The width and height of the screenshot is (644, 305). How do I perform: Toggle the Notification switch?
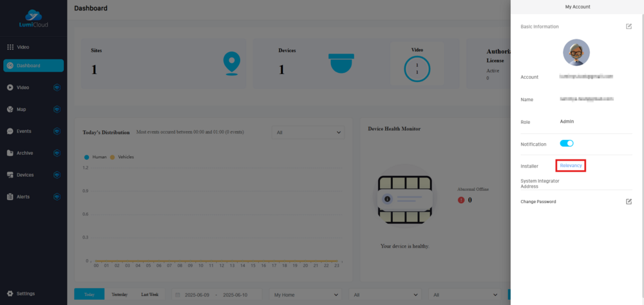point(567,144)
